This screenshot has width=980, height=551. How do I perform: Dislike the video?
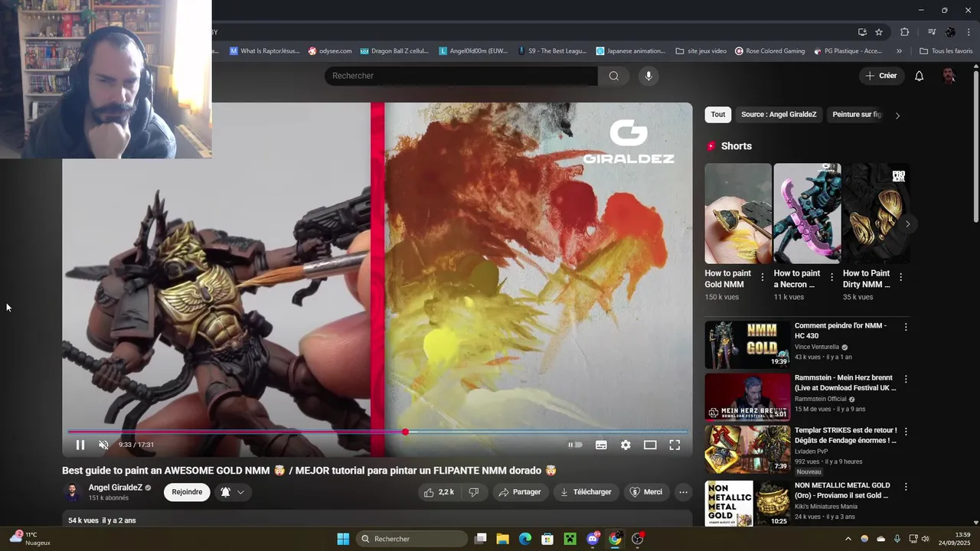[473, 492]
